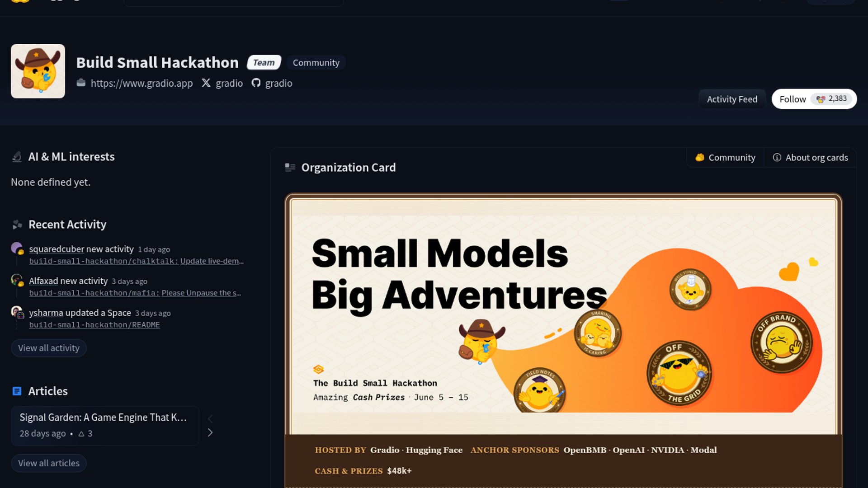868x488 pixels.
Task: Click the None defined yet text
Action: coord(51,182)
